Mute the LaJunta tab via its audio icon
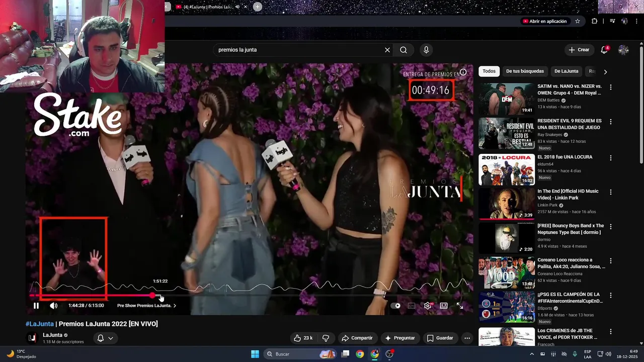The height and width of the screenshot is (362, 644). [237, 7]
